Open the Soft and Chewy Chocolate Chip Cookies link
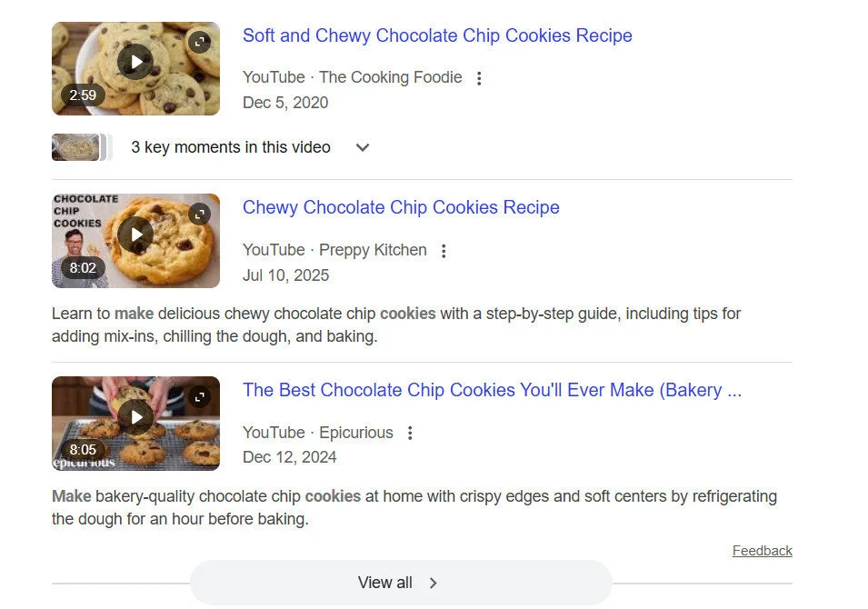 click(437, 35)
